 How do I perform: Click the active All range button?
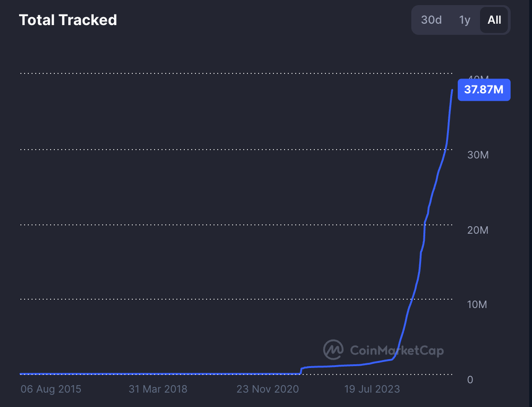[x=493, y=20]
